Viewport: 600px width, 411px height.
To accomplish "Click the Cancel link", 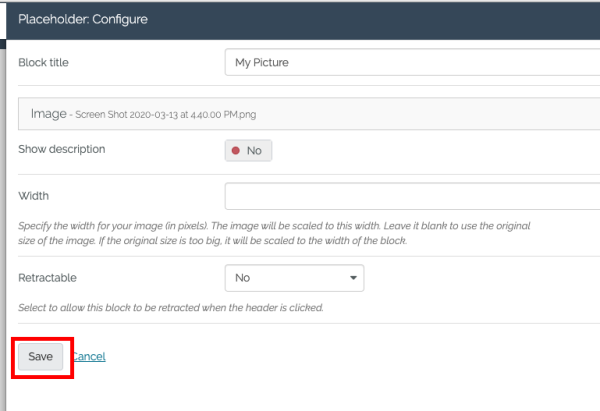I will (88, 357).
